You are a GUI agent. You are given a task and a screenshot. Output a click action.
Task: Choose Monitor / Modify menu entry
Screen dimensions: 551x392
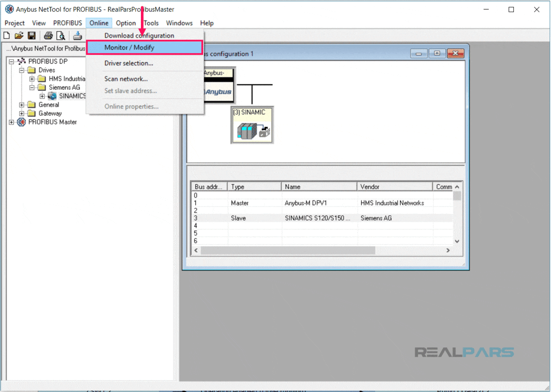click(145, 47)
